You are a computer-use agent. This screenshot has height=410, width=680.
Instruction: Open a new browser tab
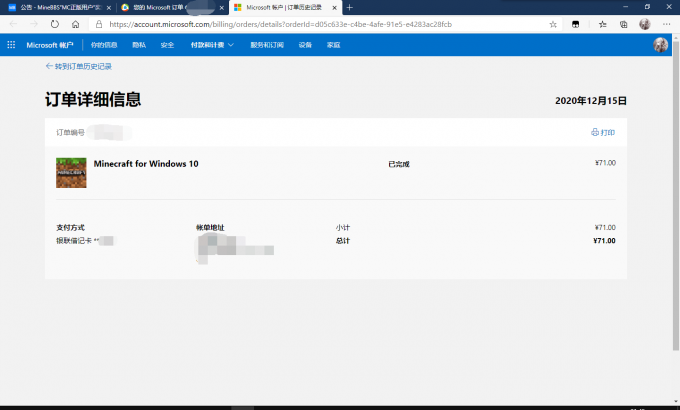[x=350, y=7]
